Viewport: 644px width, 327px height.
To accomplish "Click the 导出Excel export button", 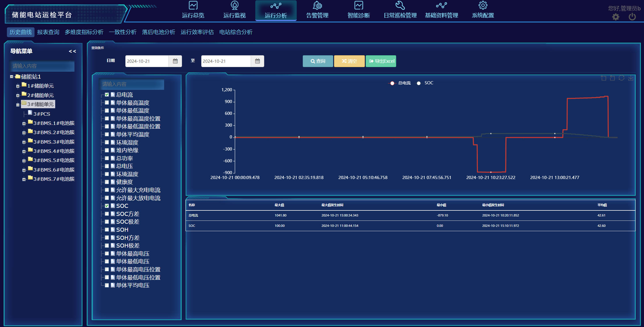I will [x=381, y=61].
